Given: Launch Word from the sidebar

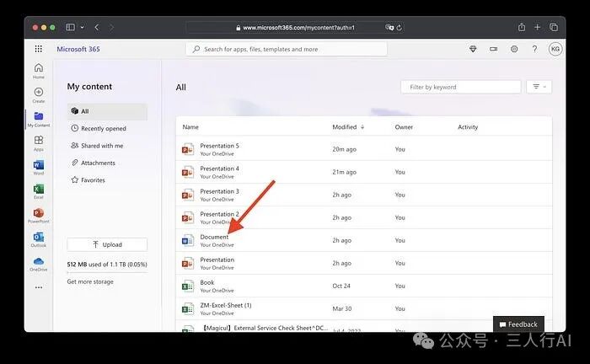Looking at the screenshot, I should 39,168.
